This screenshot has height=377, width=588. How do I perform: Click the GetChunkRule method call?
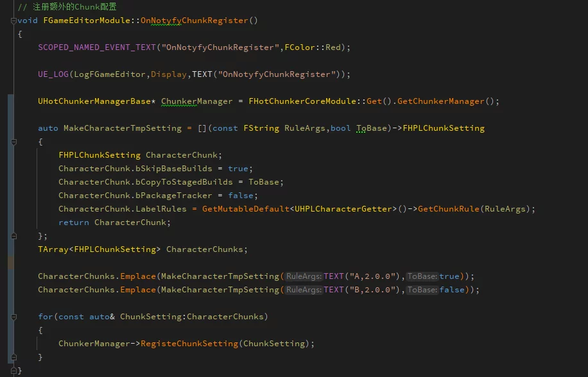pos(449,209)
